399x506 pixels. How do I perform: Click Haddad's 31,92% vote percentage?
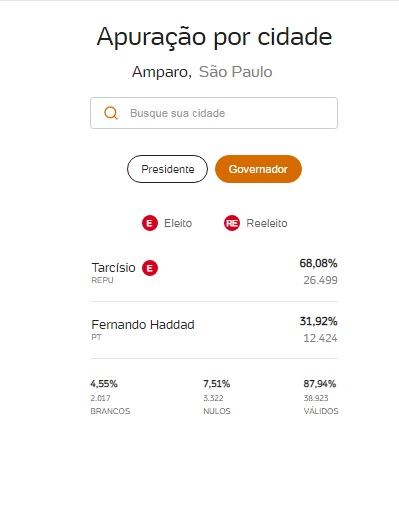318,321
